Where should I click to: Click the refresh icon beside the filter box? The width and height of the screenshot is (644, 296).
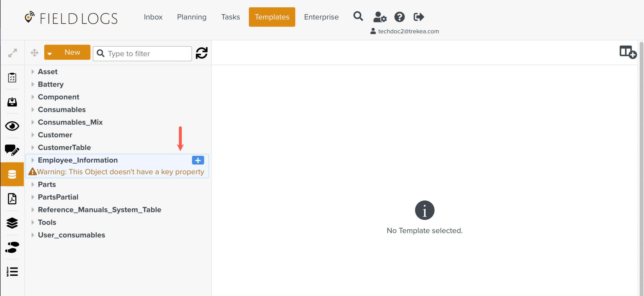tap(201, 53)
